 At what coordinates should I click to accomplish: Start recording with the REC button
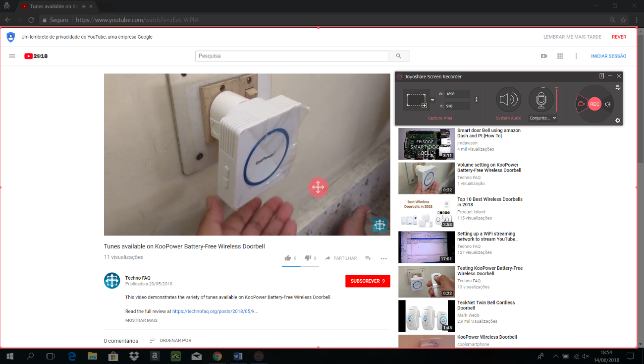(594, 104)
